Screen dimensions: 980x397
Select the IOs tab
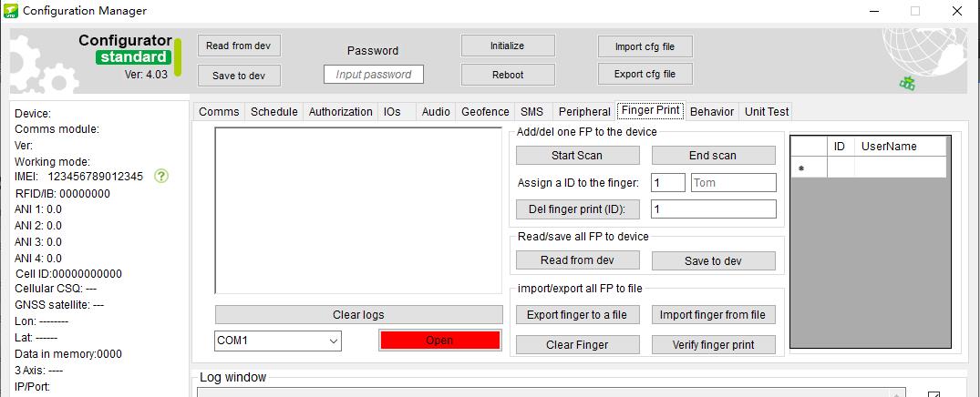(x=393, y=112)
